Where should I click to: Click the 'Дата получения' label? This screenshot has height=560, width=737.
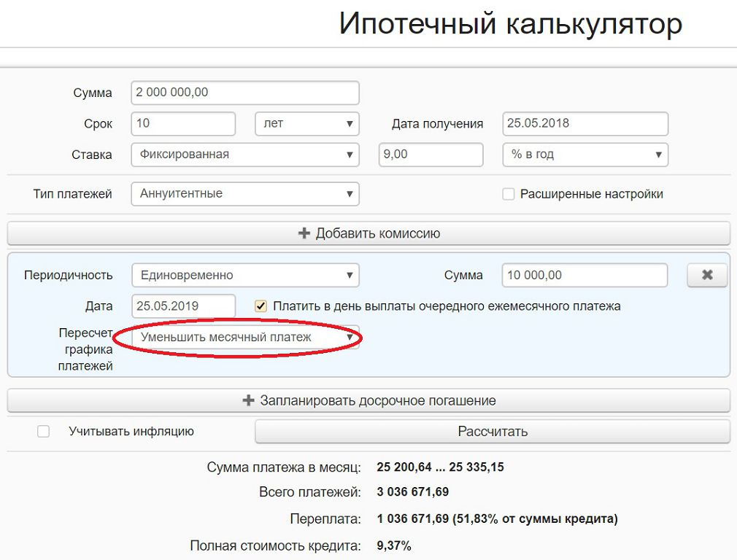(x=437, y=124)
